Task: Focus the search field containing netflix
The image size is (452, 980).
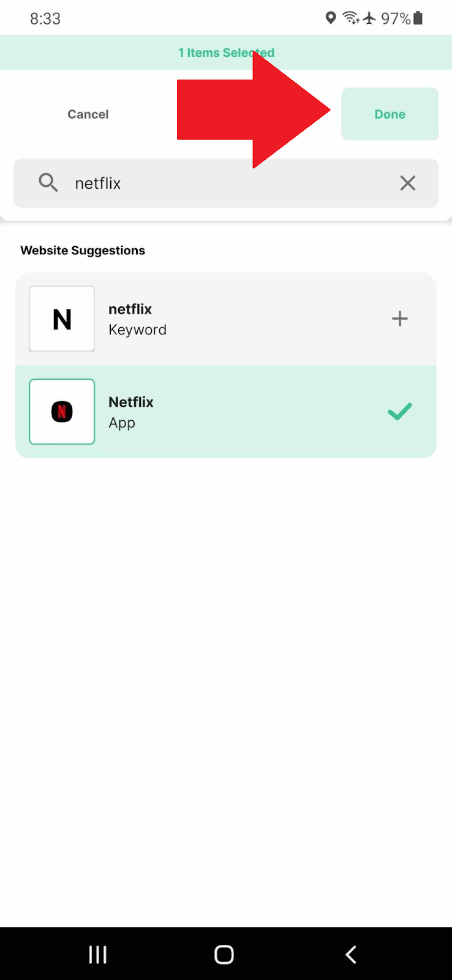Action: pos(227,183)
